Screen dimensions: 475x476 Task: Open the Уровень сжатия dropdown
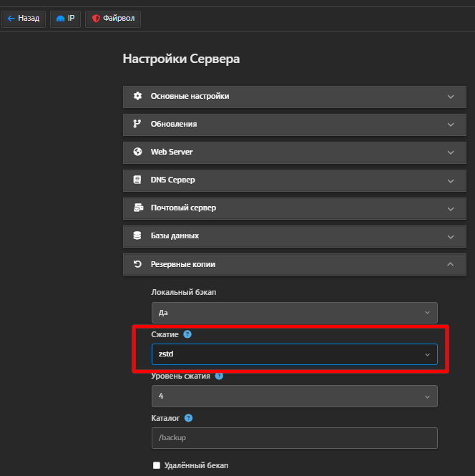pos(294,396)
